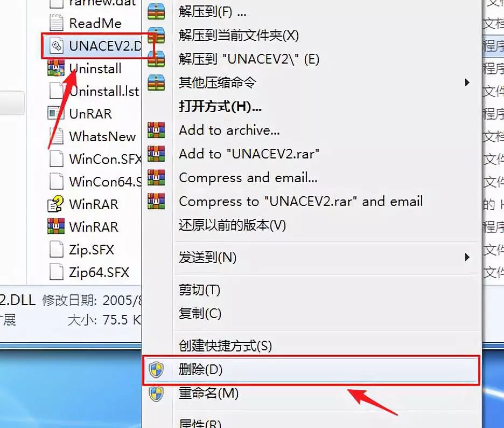This screenshot has width=504, height=428.
Task: Choose 解压到当前文件夹(X) menu entry
Action: coord(239,36)
